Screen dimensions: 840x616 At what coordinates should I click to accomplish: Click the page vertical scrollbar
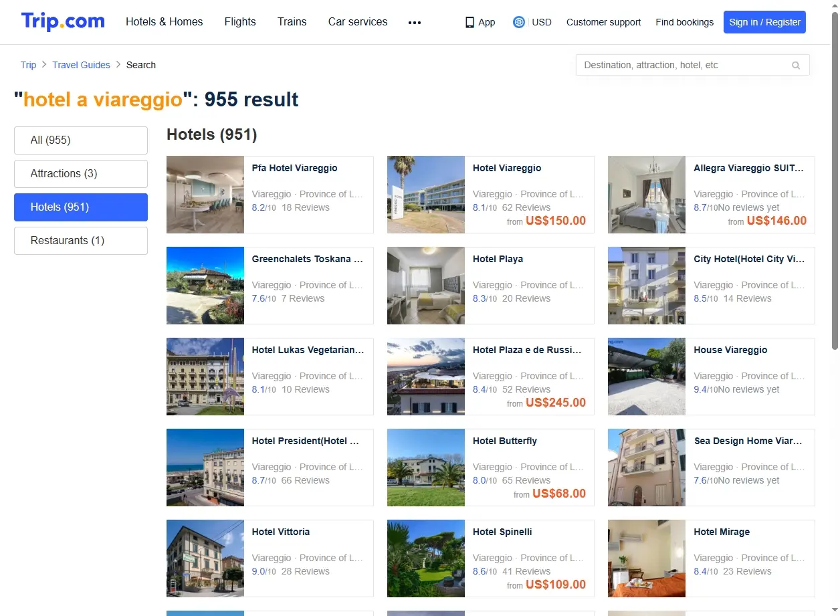(x=835, y=181)
